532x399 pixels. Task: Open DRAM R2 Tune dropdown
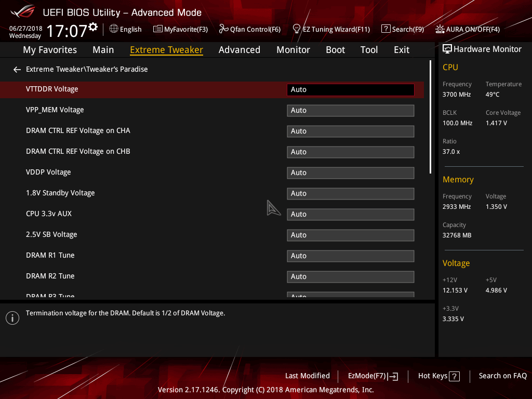click(x=351, y=277)
